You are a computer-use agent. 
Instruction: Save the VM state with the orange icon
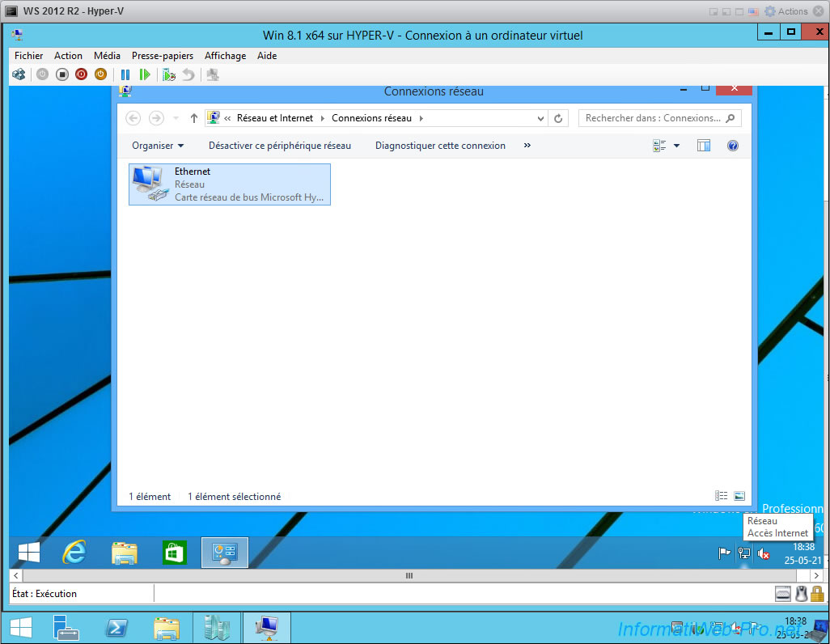(x=100, y=74)
